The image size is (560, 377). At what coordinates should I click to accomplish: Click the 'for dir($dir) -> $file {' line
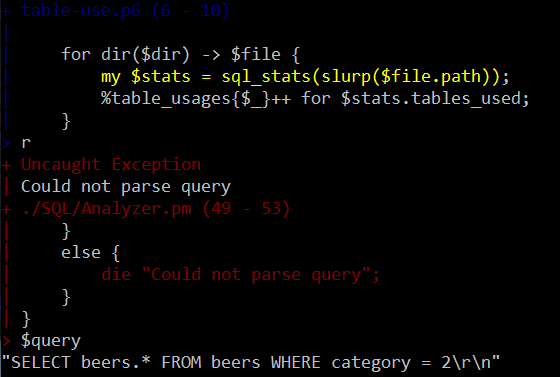[x=180, y=54]
